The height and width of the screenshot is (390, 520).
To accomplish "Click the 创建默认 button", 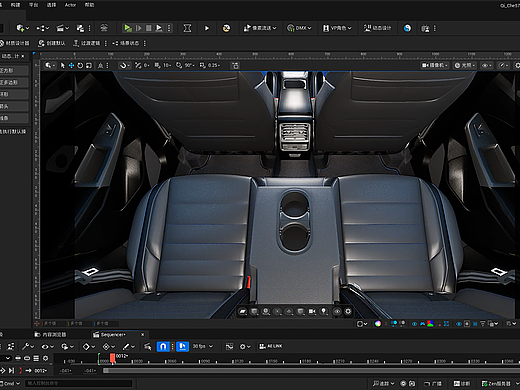I will coord(51,43).
